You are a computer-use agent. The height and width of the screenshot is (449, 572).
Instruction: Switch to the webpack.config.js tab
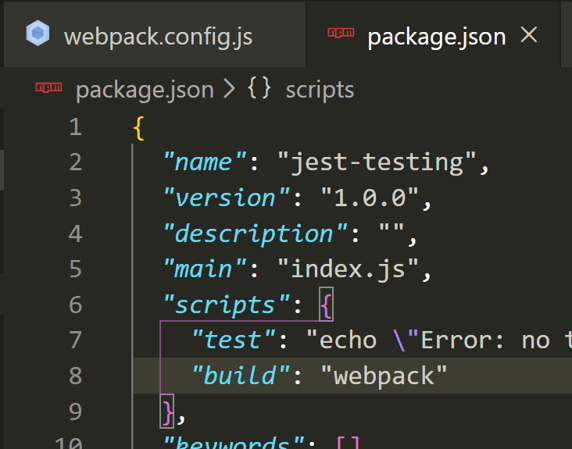(x=155, y=35)
